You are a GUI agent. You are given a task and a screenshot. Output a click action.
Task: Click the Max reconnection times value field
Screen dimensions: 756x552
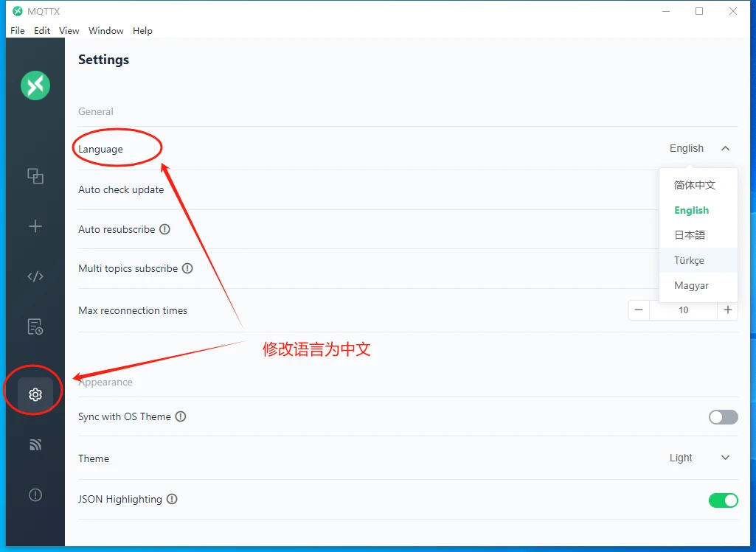coord(683,310)
